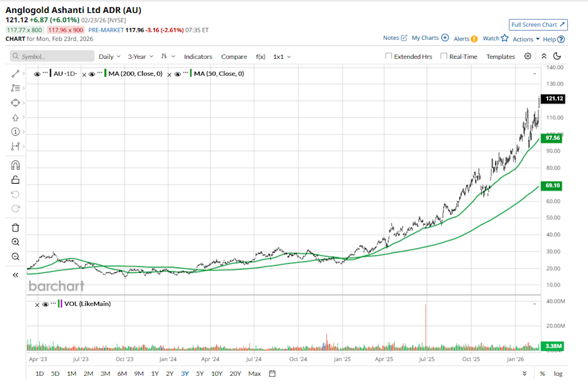
Task: Enable the Extended Hrs checkbox
Action: coord(390,56)
